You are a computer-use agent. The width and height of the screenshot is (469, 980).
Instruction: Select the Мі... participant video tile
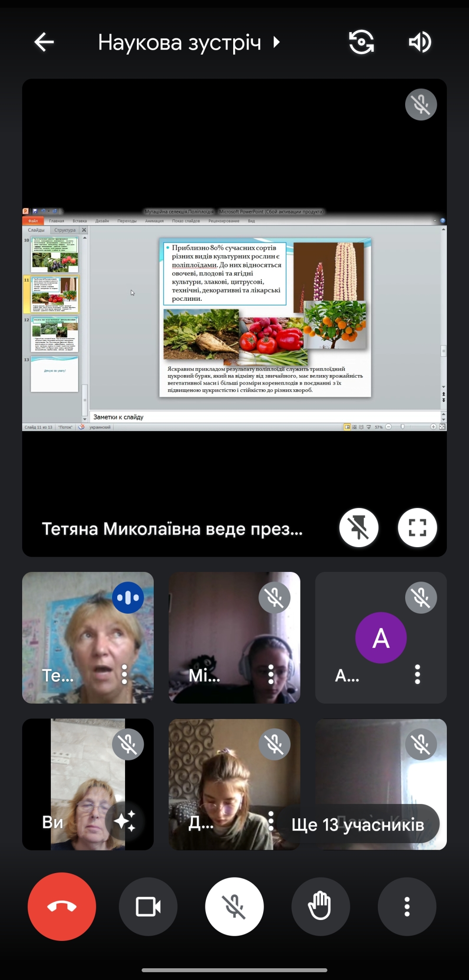coord(234,638)
